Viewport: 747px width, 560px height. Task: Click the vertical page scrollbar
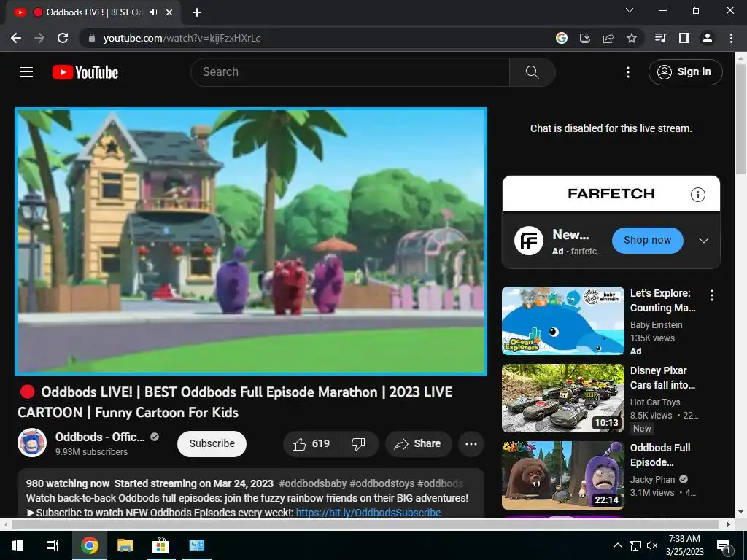click(x=740, y=119)
